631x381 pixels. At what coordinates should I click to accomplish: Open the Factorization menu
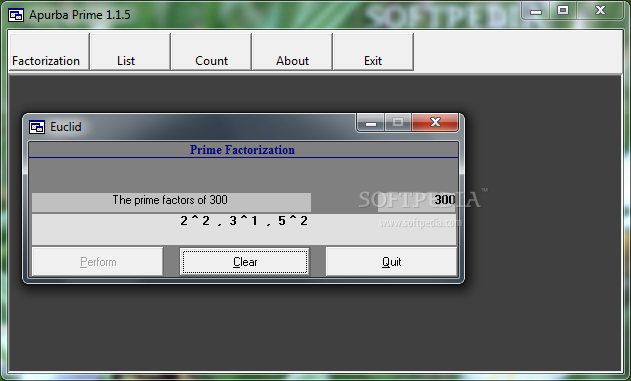[49, 52]
